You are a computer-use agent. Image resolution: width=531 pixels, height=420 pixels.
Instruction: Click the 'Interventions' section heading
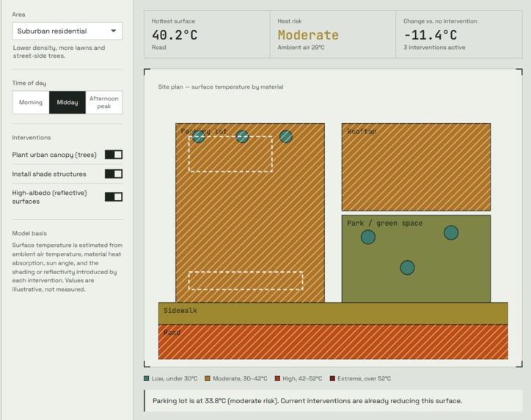pos(32,137)
